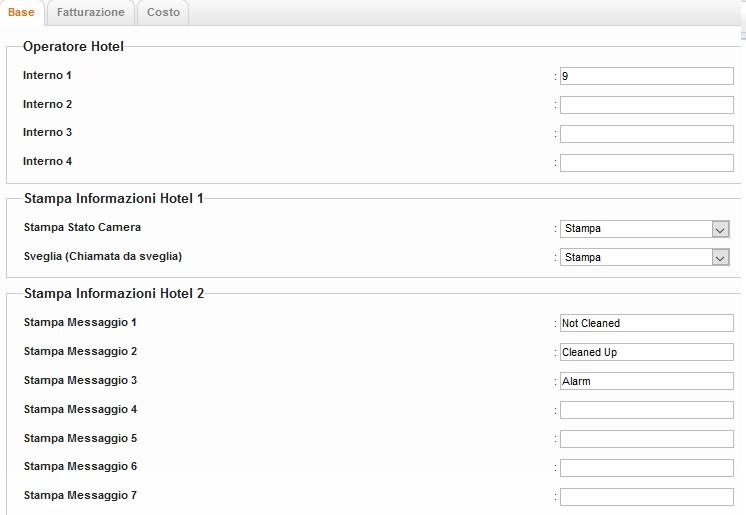Click the Interno 1 input field

646,76
